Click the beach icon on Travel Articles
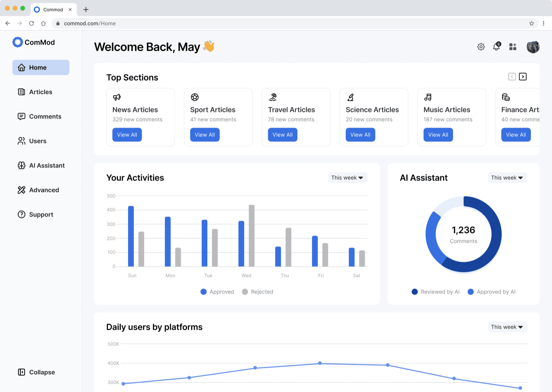The width and height of the screenshot is (552, 392). click(x=273, y=97)
